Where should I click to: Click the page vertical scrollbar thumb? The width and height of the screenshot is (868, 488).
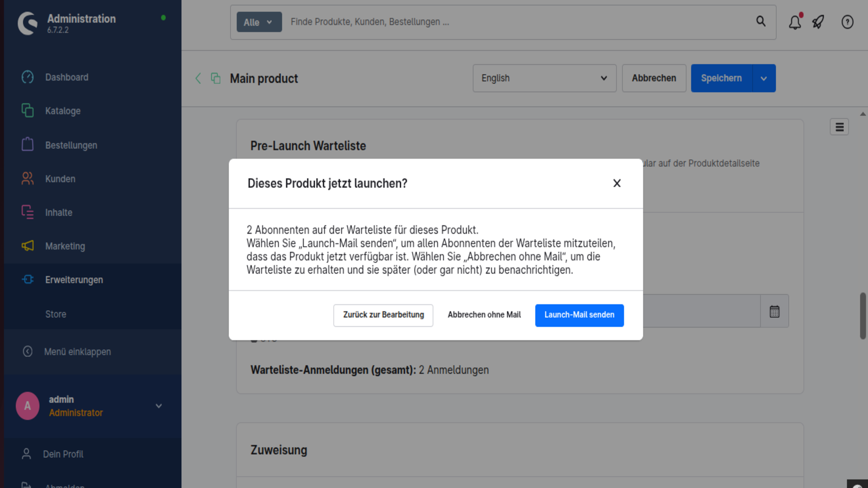point(863,316)
